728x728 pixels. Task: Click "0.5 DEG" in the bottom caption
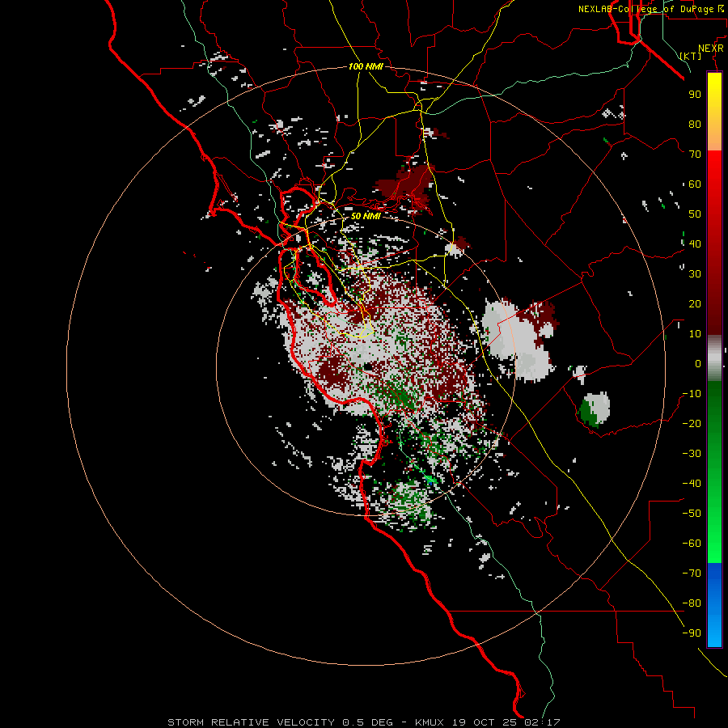point(367,722)
